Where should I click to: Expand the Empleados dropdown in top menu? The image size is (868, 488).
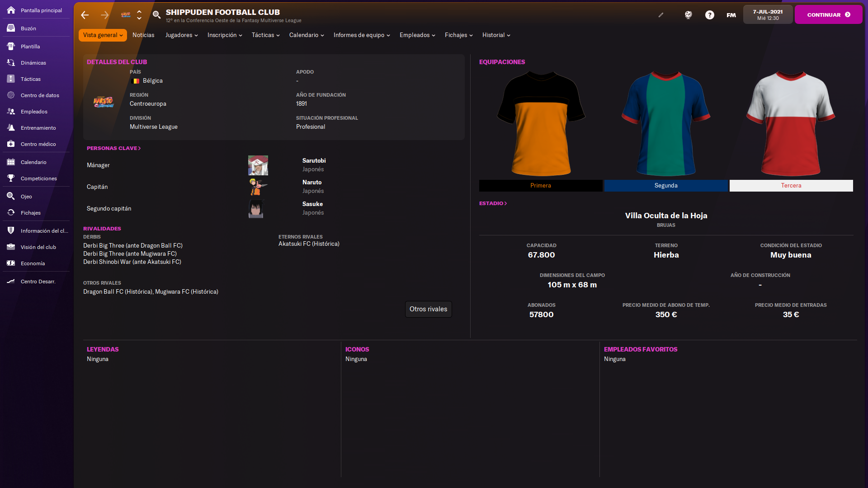pyautogui.click(x=417, y=35)
